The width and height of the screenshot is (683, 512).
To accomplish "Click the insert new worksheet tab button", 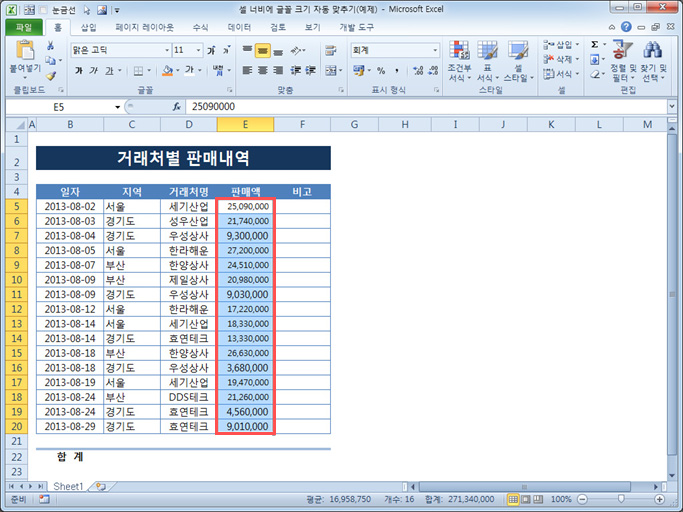I will point(101,486).
